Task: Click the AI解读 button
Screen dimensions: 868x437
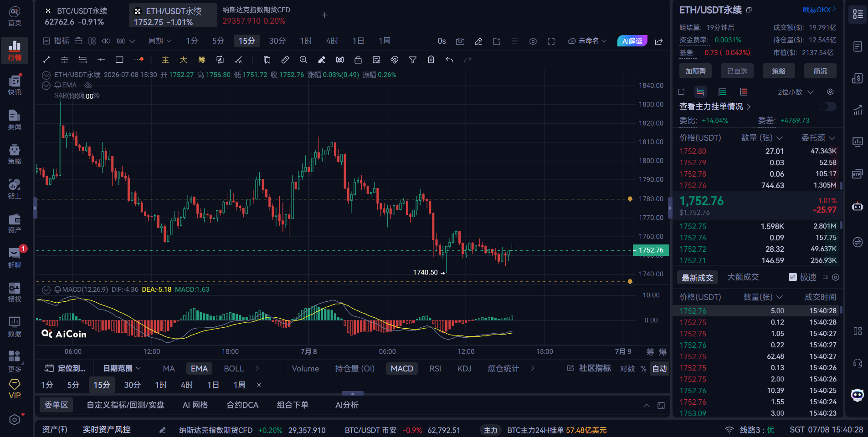Action: point(632,41)
